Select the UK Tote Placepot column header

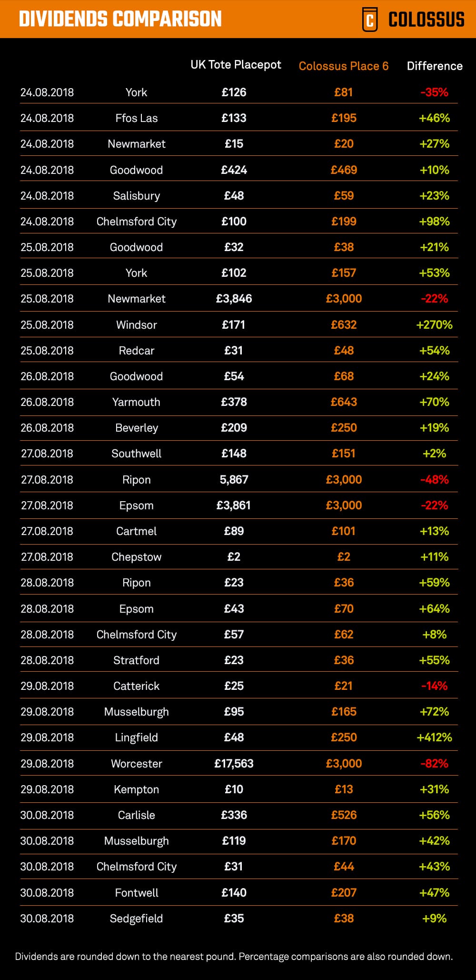click(x=236, y=65)
